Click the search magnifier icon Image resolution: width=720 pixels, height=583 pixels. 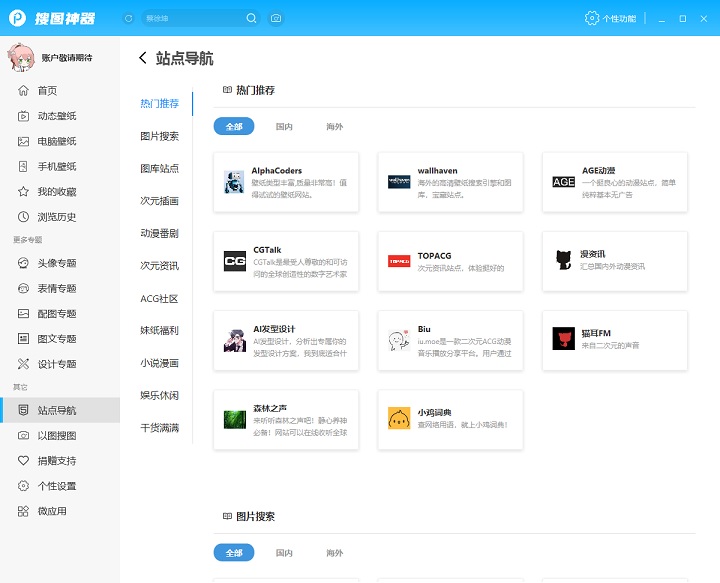251,18
